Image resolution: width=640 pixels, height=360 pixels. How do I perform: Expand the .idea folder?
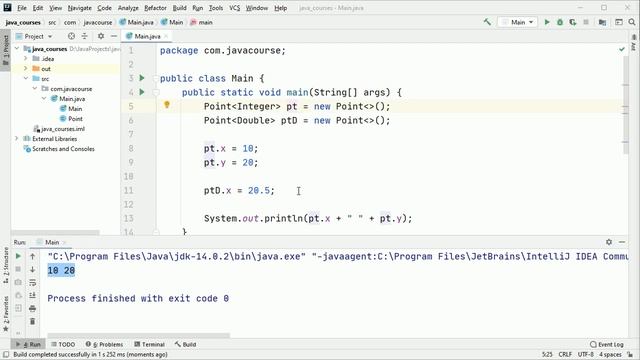25,58
